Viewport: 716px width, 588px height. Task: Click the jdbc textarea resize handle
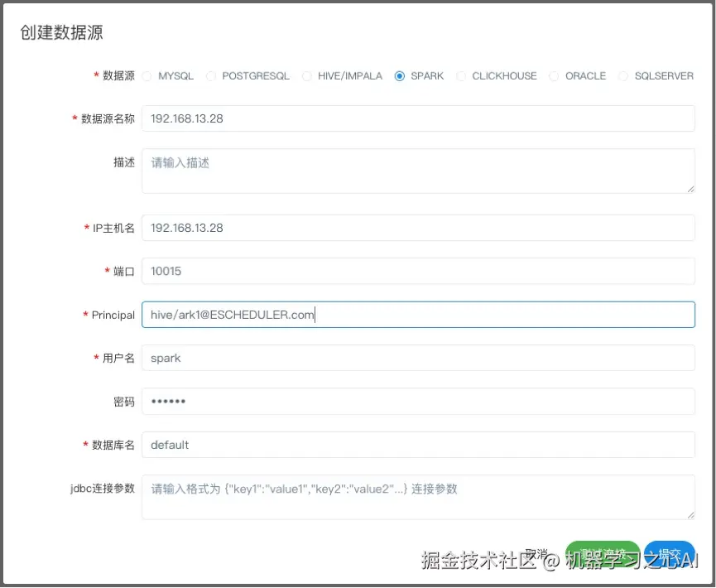tap(690, 515)
